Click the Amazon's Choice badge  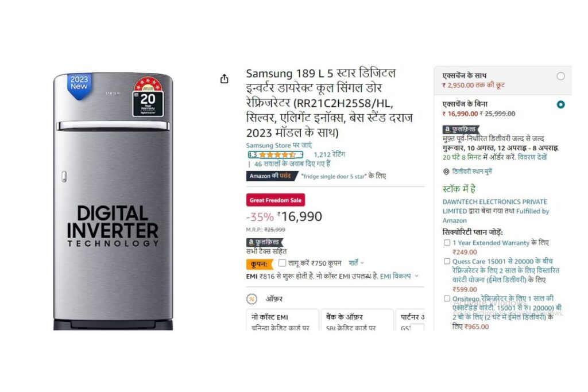coord(272,176)
